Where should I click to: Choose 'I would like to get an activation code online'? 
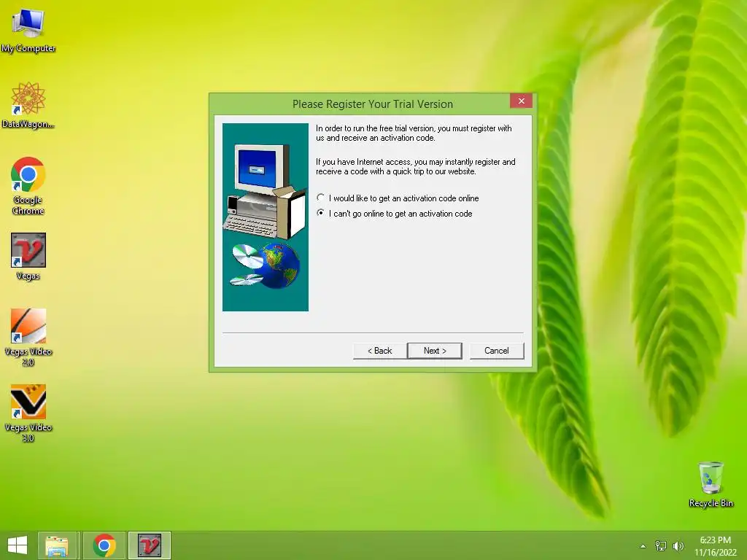pos(399,198)
